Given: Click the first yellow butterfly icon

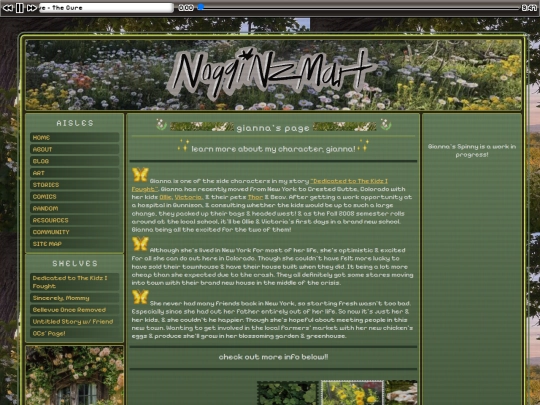Looking at the screenshot, I should 140,175.
